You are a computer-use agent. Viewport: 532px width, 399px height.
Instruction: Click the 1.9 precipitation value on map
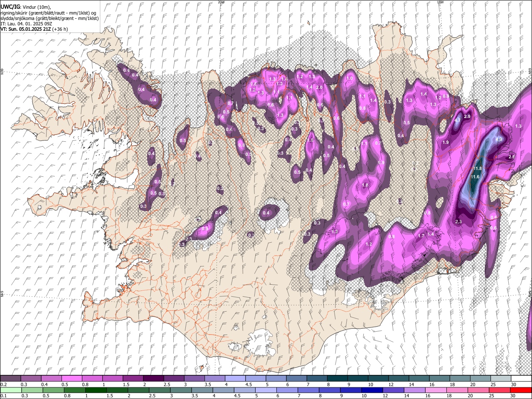446,143
